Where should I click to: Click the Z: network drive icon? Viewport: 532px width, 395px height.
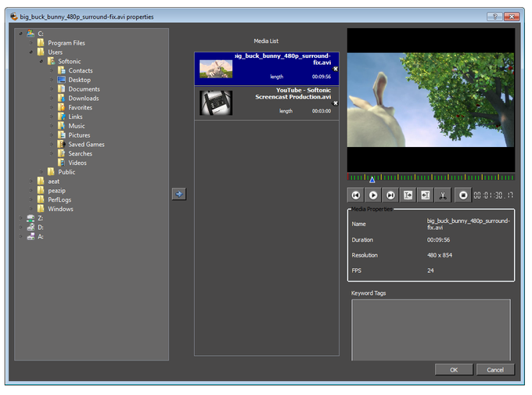click(x=31, y=218)
